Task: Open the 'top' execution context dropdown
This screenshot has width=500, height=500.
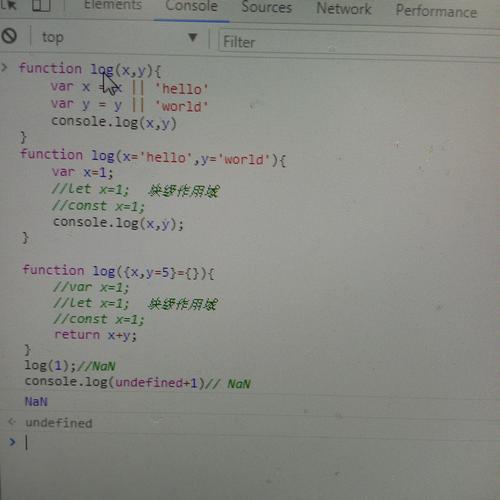Action: 119,38
